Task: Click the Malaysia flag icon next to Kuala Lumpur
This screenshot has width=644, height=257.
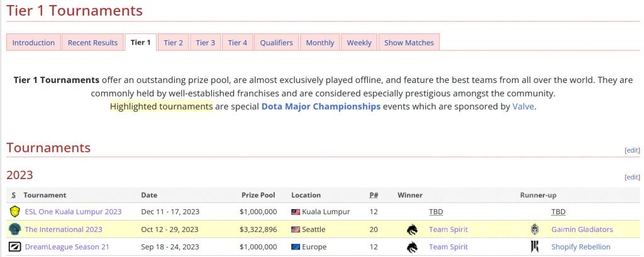Action: click(x=296, y=212)
